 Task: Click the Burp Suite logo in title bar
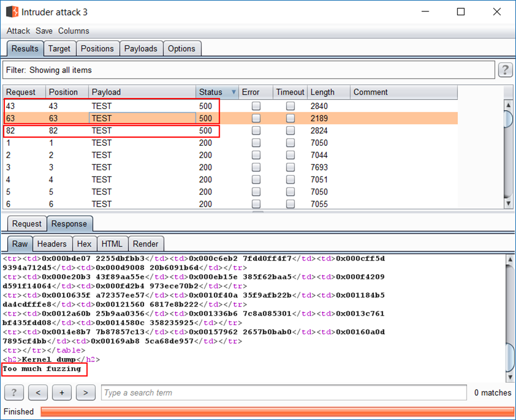(12, 12)
